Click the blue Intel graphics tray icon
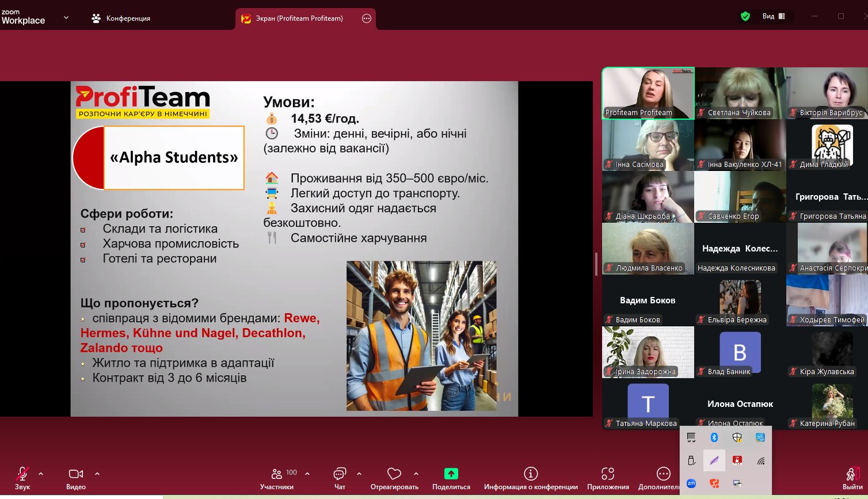This screenshot has height=499, width=868. point(760,437)
